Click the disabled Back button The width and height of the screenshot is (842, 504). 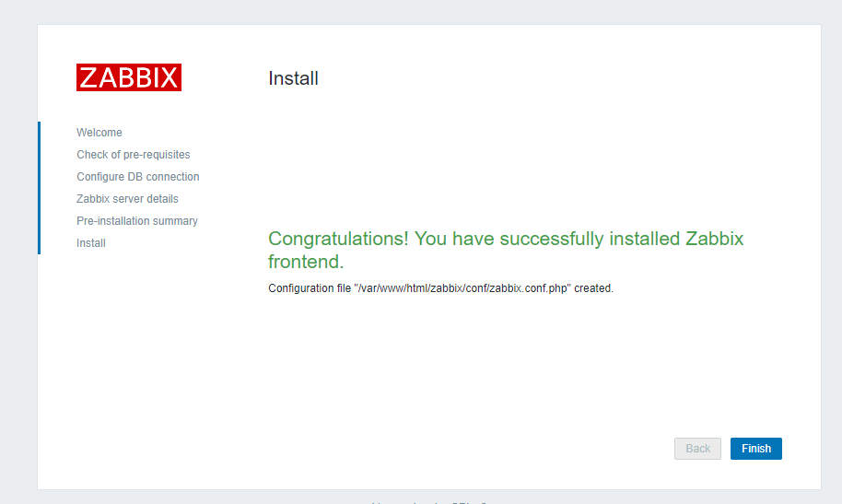click(x=697, y=449)
